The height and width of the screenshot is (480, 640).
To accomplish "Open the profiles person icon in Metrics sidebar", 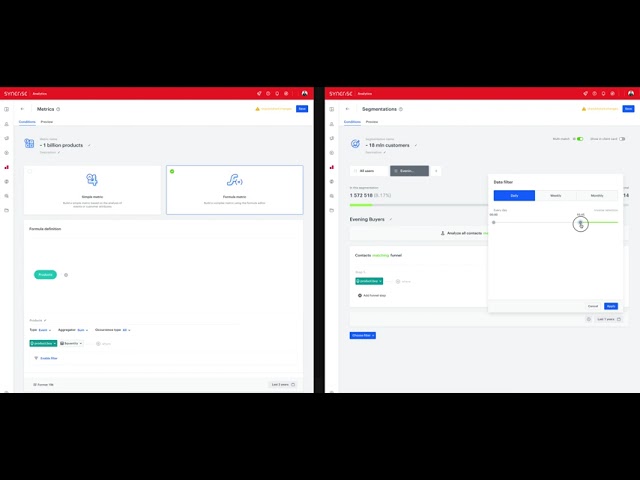I will 7,124.
